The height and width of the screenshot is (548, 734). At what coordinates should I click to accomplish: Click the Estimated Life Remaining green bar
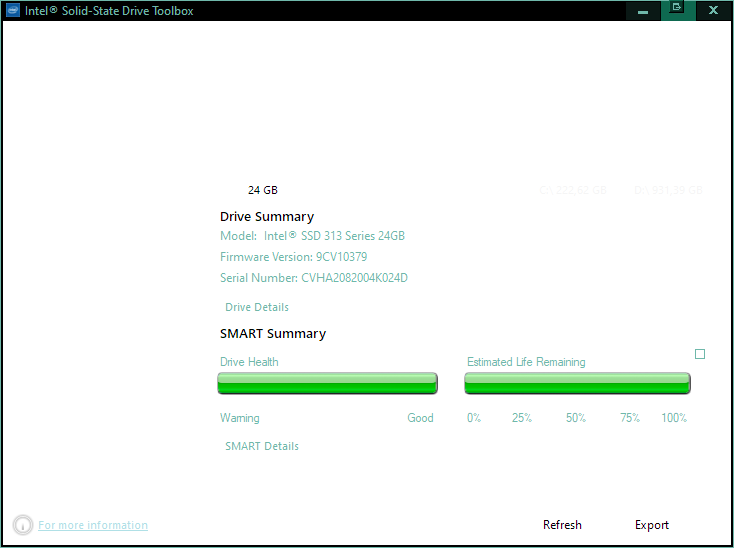[577, 383]
